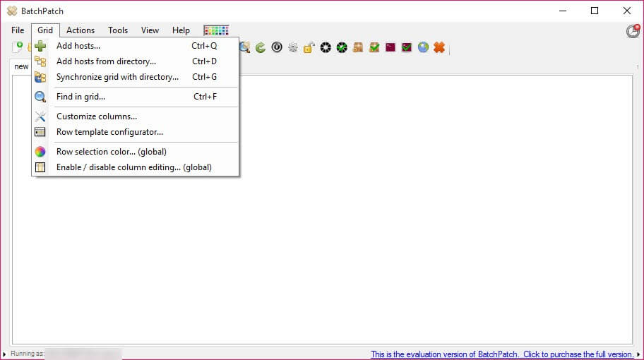This screenshot has height=360, width=644.
Task: Maximize the BatchPatch window
Action: pyautogui.click(x=595, y=11)
